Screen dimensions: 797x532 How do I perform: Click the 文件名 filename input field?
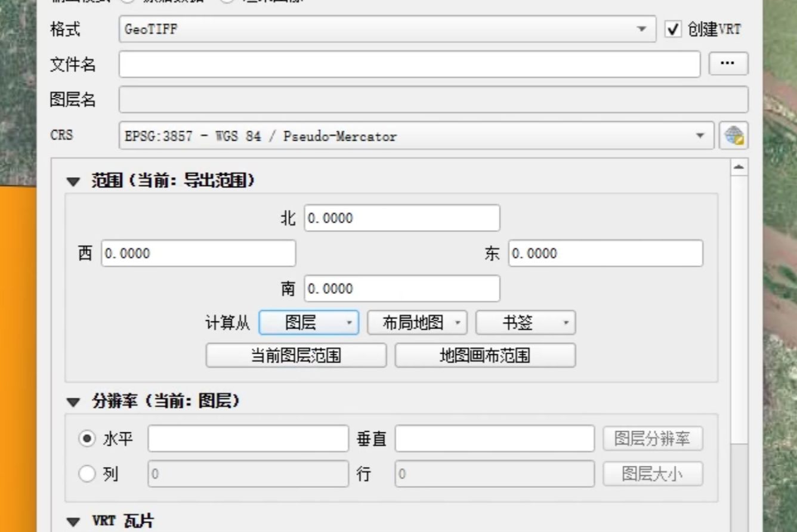tap(410, 64)
